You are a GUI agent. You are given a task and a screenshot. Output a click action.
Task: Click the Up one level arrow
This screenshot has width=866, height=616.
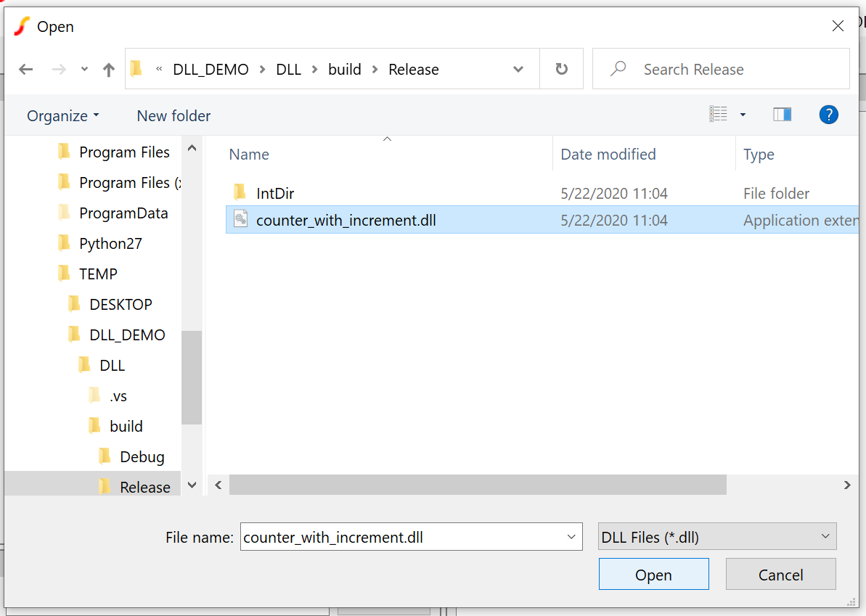coord(109,70)
